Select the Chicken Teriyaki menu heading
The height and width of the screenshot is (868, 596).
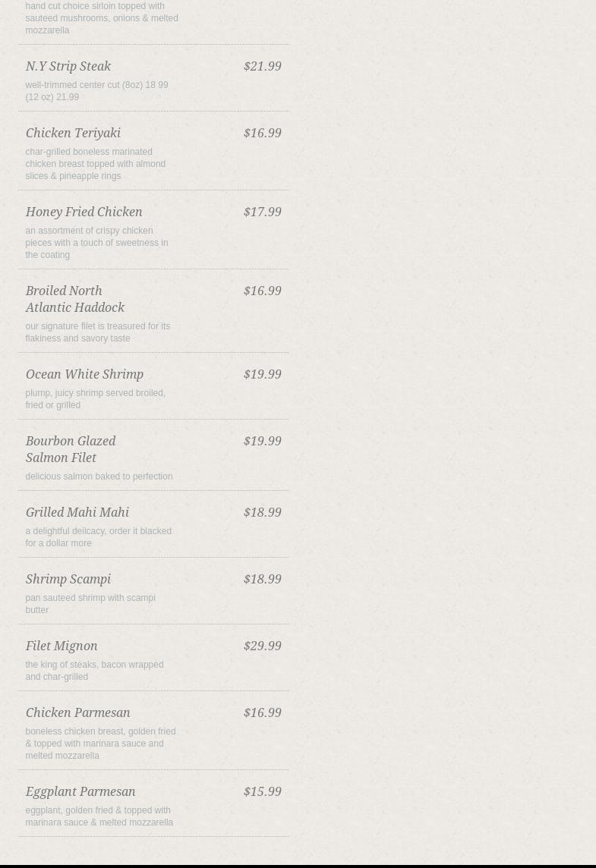(73, 134)
